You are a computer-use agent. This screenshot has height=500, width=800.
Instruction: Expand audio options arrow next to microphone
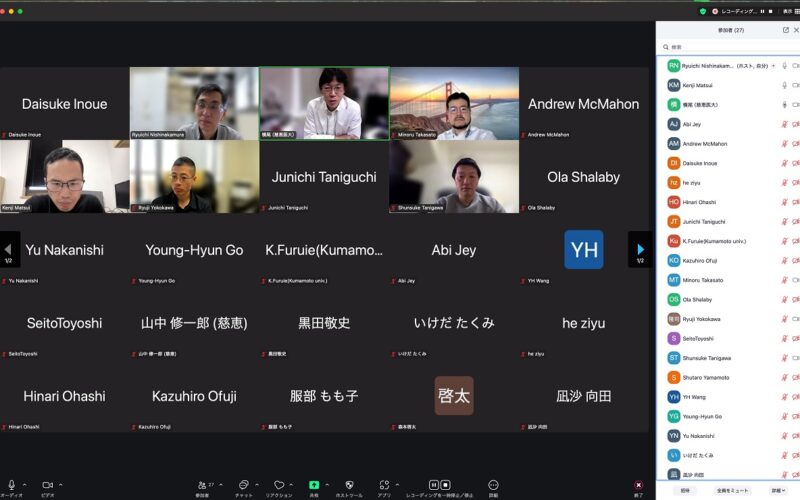(x=25, y=484)
